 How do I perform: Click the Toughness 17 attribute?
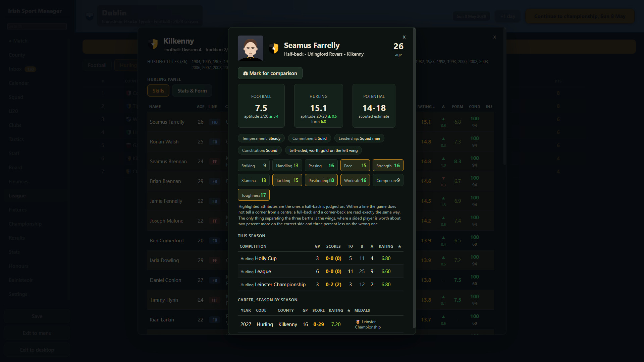pos(254,195)
